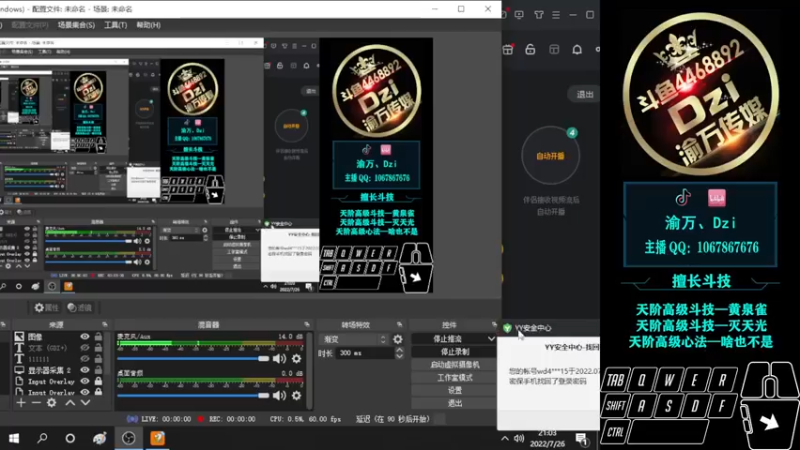This screenshot has height=450, width=800.
Task: Open the 滤镜 filters button
Action: 80,308
